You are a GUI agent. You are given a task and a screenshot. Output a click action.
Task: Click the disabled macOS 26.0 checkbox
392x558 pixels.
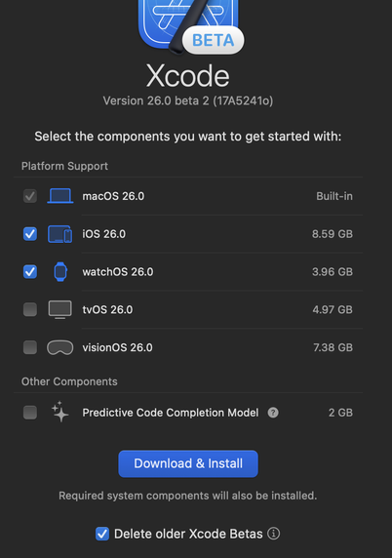(x=30, y=196)
